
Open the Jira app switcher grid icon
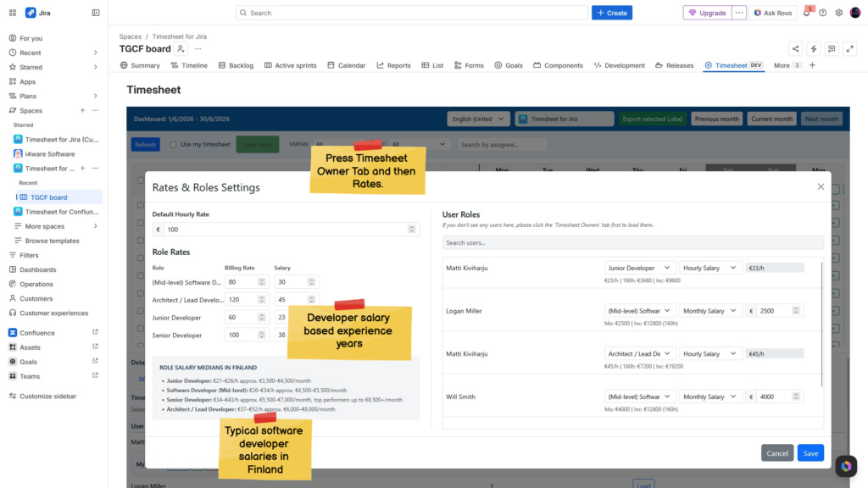[12, 13]
